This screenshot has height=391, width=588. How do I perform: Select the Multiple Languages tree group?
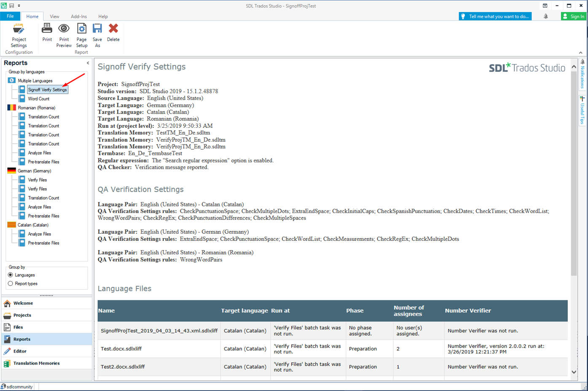(35, 81)
